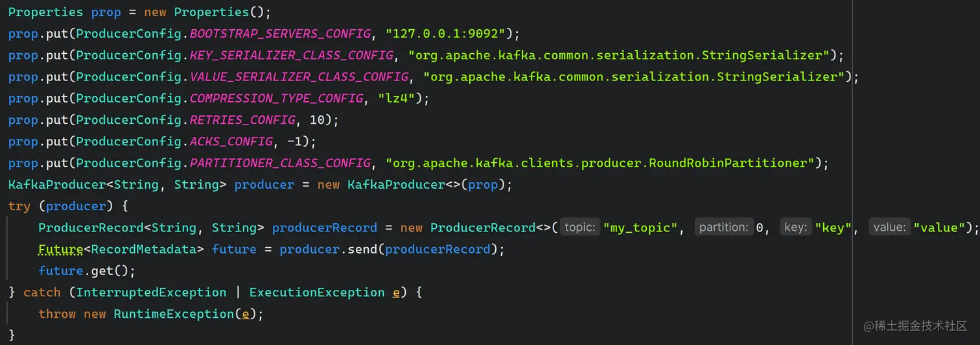The image size is (980, 345).
Task: Click the acks value -1
Action: click(296, 141)
